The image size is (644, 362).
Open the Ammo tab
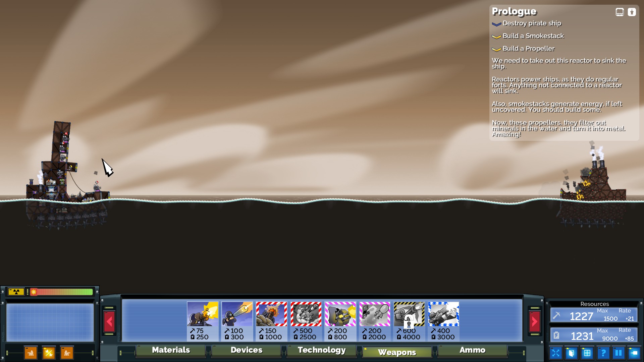point(472,350)
